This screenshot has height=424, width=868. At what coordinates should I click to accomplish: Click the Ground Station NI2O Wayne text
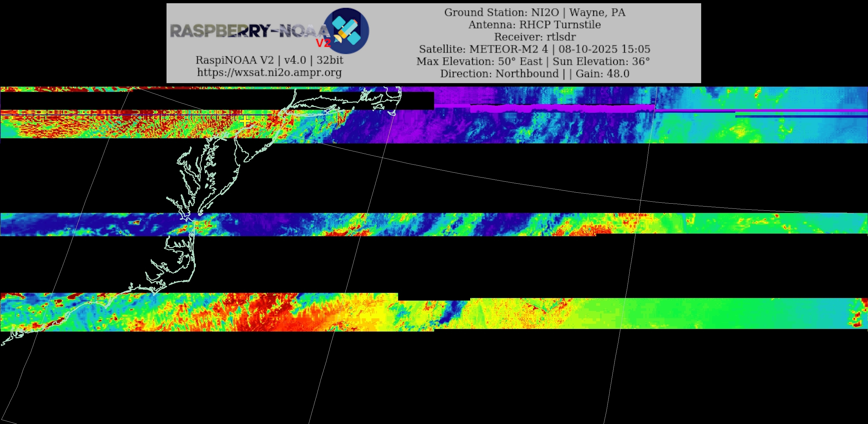tap(534, 13)
